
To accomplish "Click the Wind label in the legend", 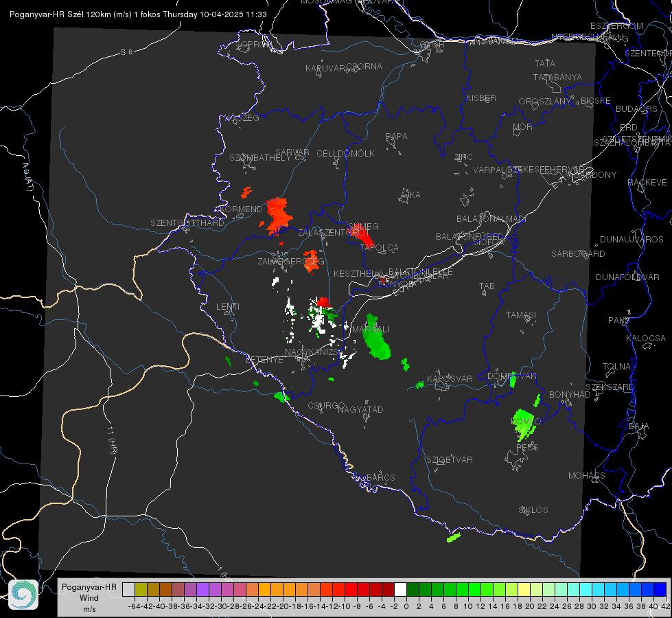I will click(x=89, y=598).
